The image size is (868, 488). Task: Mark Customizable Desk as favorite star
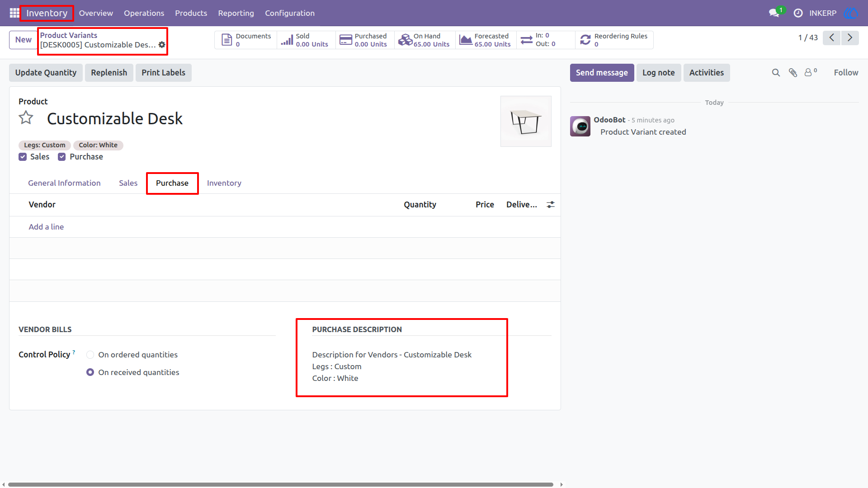26,118
